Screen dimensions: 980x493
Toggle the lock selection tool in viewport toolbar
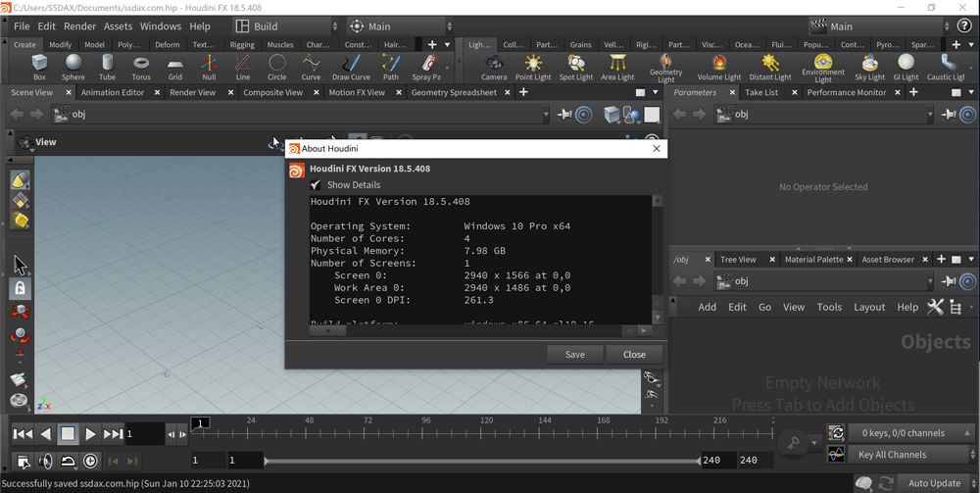pyautogui.click(x=20, y=288)
